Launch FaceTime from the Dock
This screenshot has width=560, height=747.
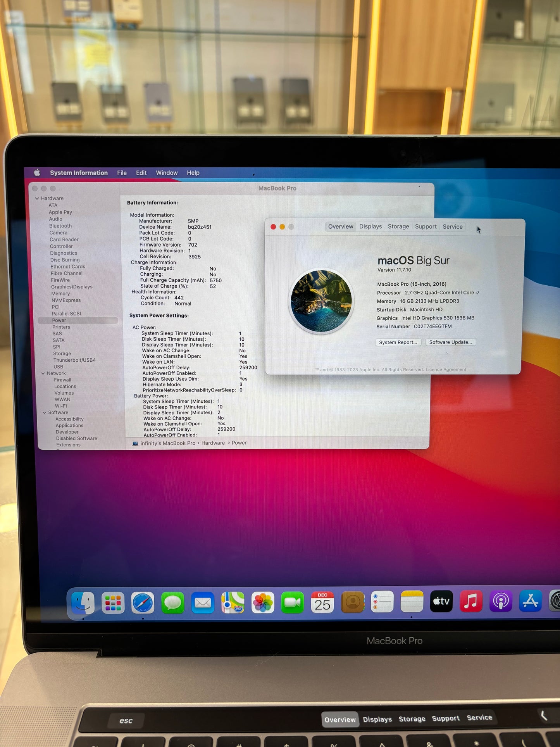tap(293, 602)
